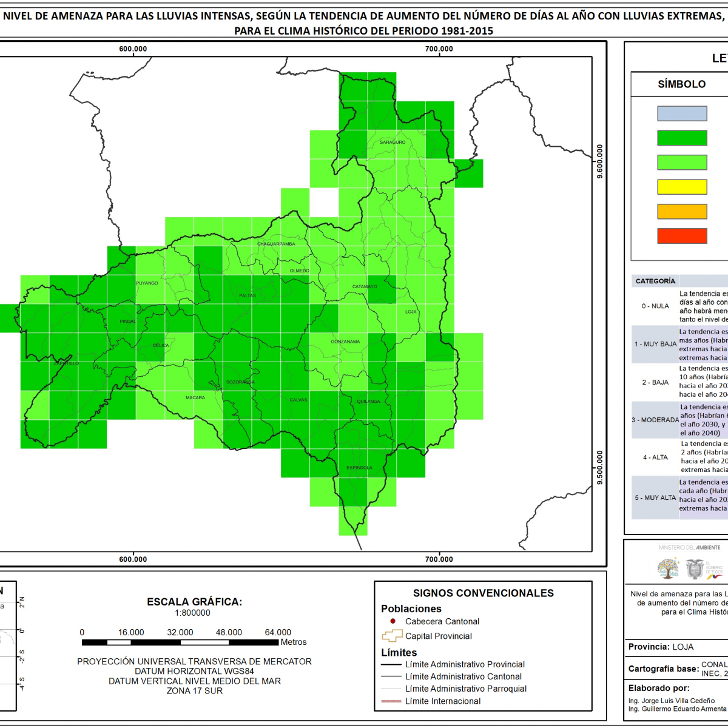Click the CATEGORÍA table header
Image resolution: width=728 pixels, height=728 pixels.
point(655,281)
